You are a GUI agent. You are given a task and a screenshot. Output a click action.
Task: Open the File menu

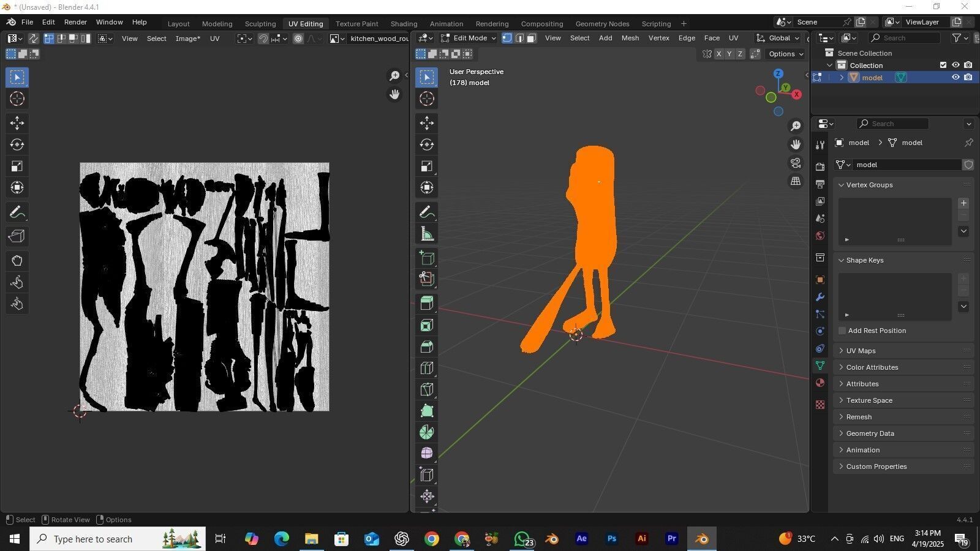tap(28, 22)
